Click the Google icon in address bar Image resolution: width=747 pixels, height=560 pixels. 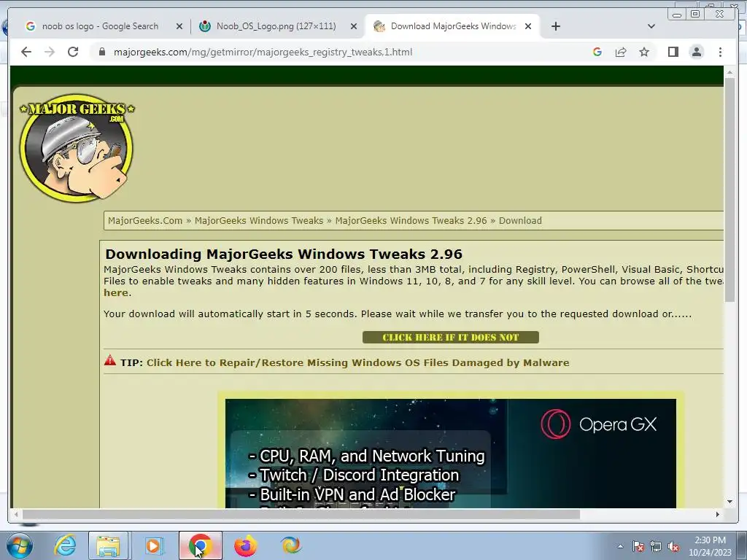point(597,52)
